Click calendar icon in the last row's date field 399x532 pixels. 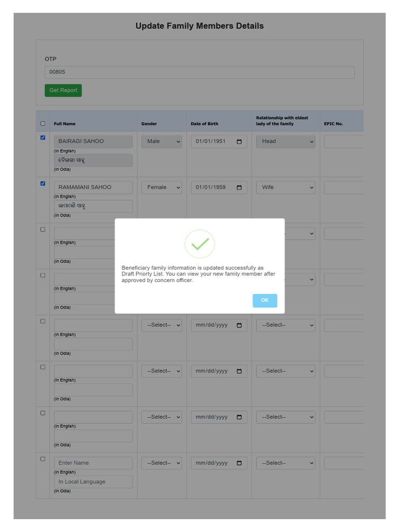[239, 463]
